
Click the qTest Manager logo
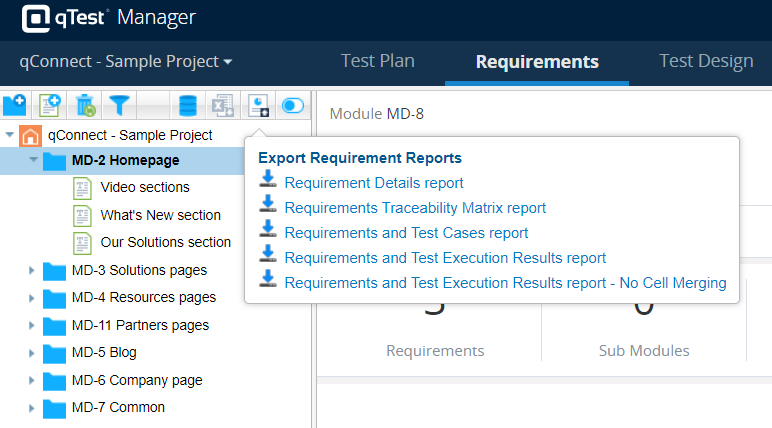pos(109,18)
